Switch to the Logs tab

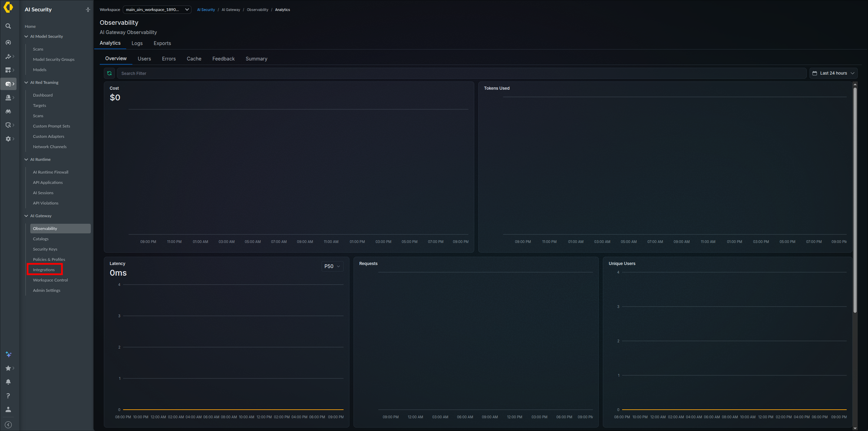point(137,43)
